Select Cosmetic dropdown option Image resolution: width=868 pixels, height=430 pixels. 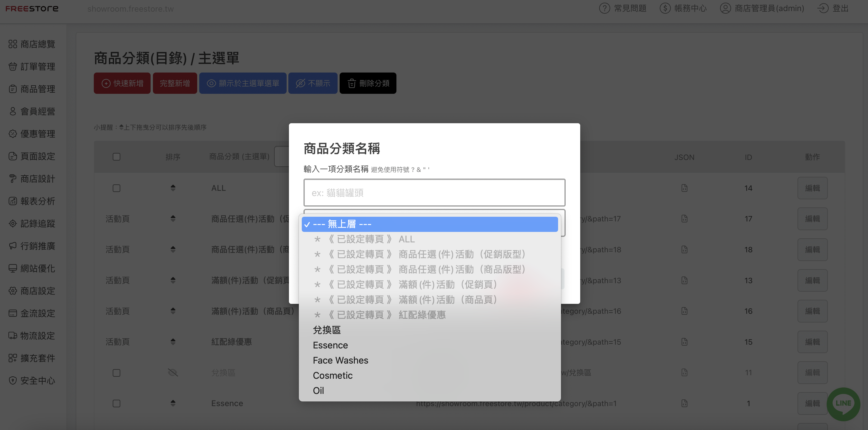point(430,376)
